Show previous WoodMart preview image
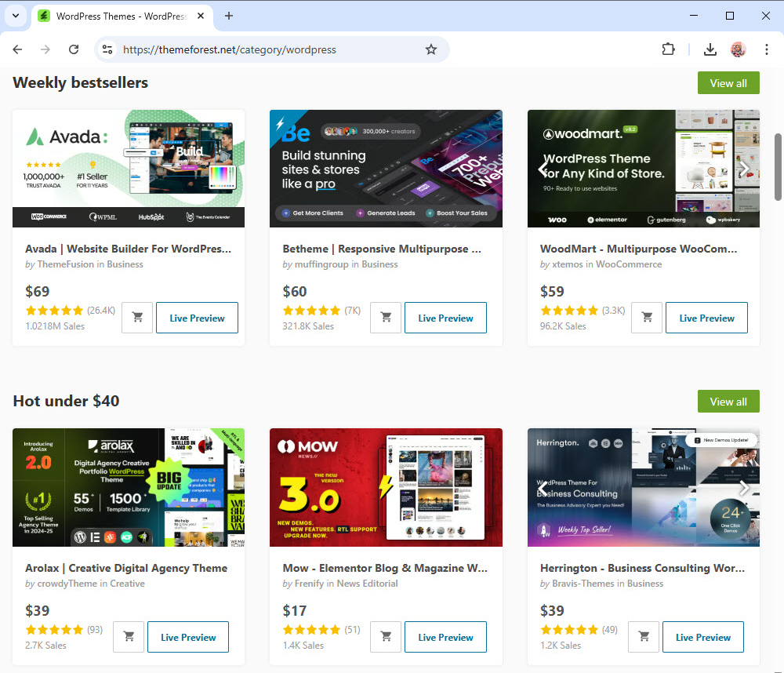Viewport: 784px width, 673px height. [543, 169]
